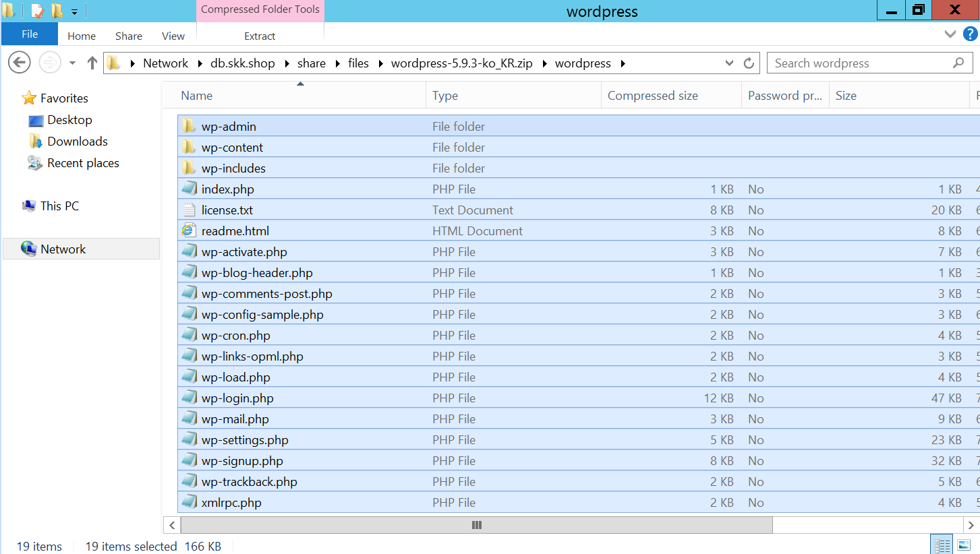Sort by the Size column header
The image size is (980, 554).
[898, 96]
